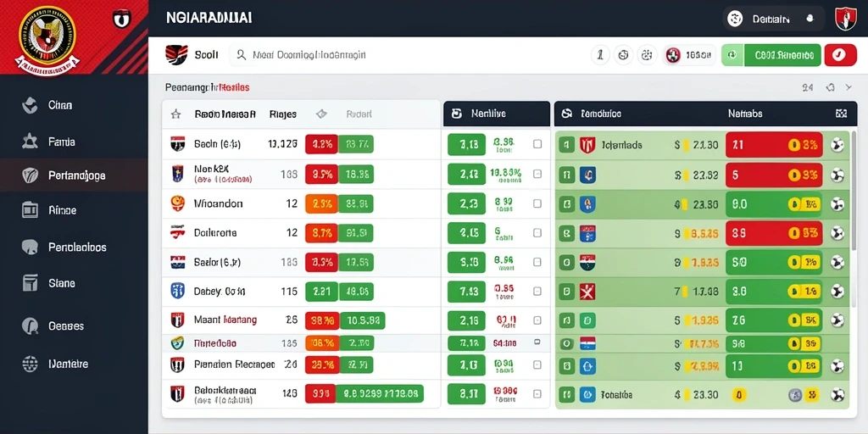The height and width of the screenshot is (434, 868).
Task: Click the green 3.16 odds button
Action: point(467,144)
